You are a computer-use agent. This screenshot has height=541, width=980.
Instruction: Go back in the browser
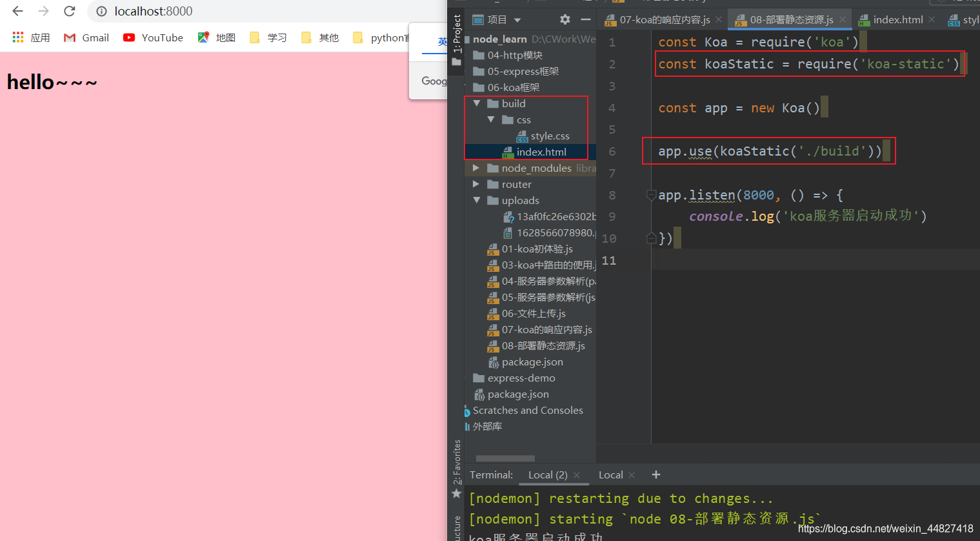[x=17, y=11]
